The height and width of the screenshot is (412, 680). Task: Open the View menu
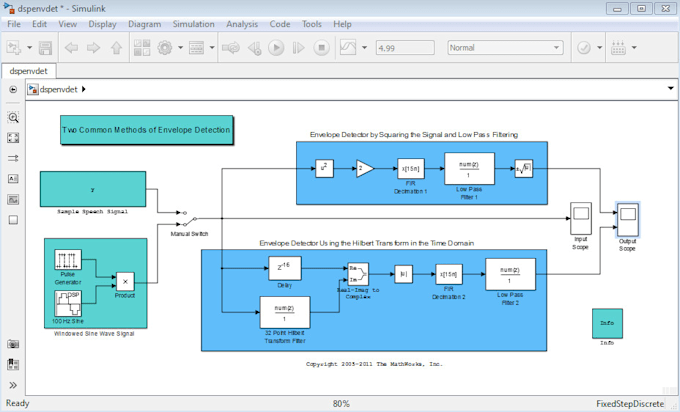pyautogui.click(x=68, y=24)
